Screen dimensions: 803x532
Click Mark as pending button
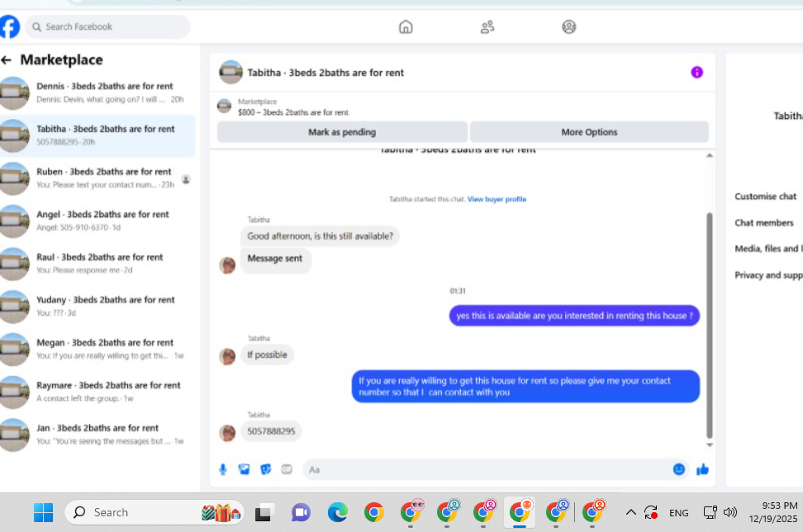(342, 132)
